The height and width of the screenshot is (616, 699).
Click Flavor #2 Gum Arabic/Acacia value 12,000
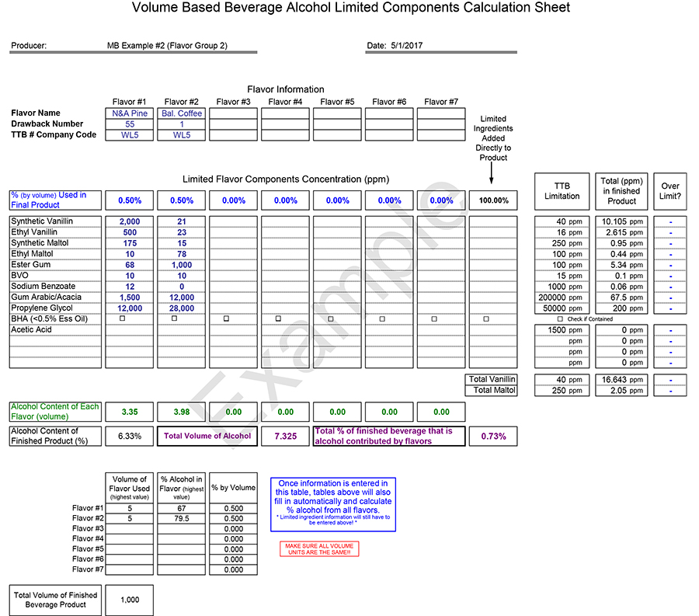click(182, 298)
